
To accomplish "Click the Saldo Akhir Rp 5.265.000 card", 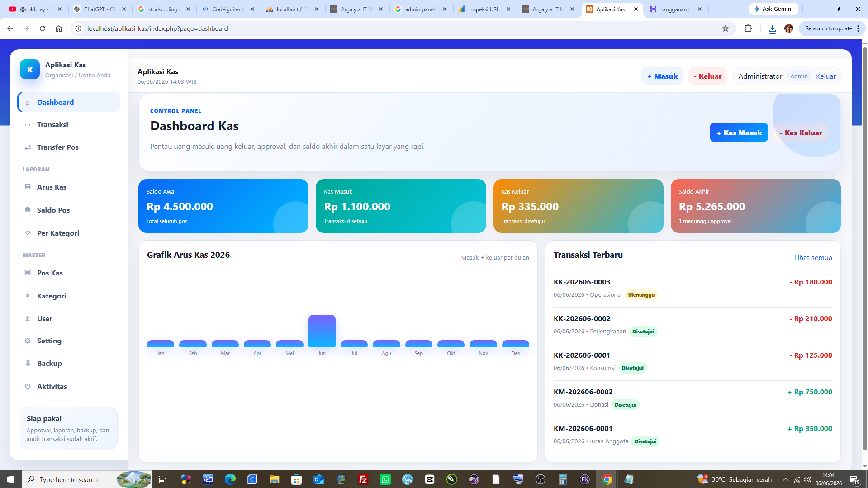I will coord(756,206).
